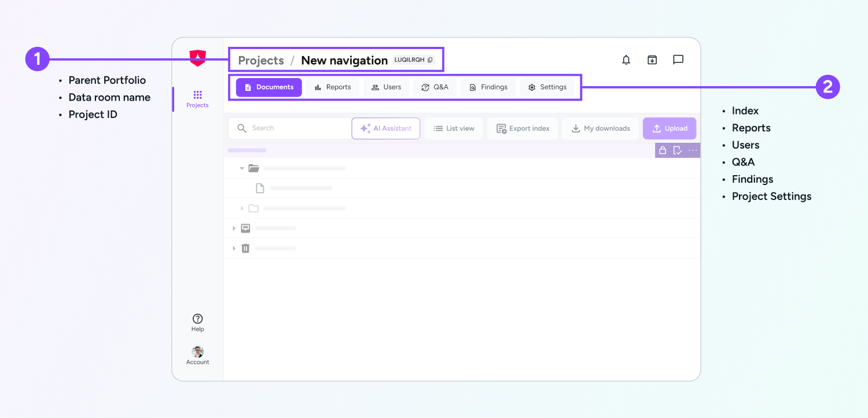Toggle the List view button
This screenshot has width=868, height=418.
click(454, 128)
